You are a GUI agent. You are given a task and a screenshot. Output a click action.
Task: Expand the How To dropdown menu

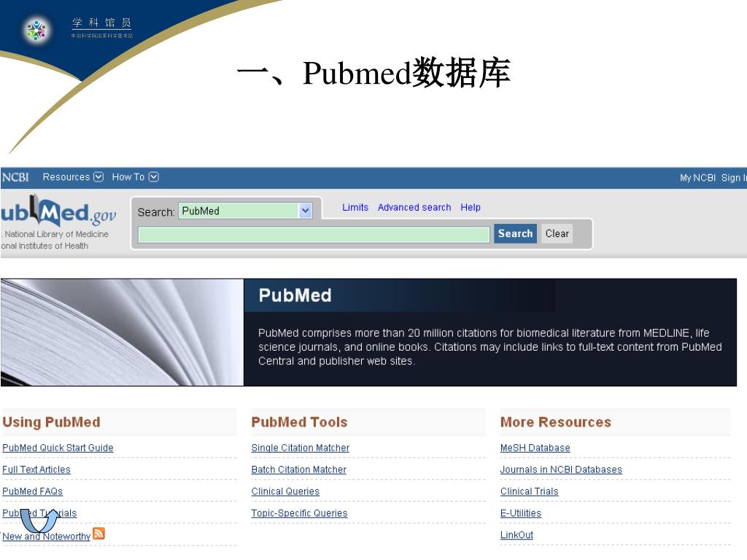click(135, 177)
